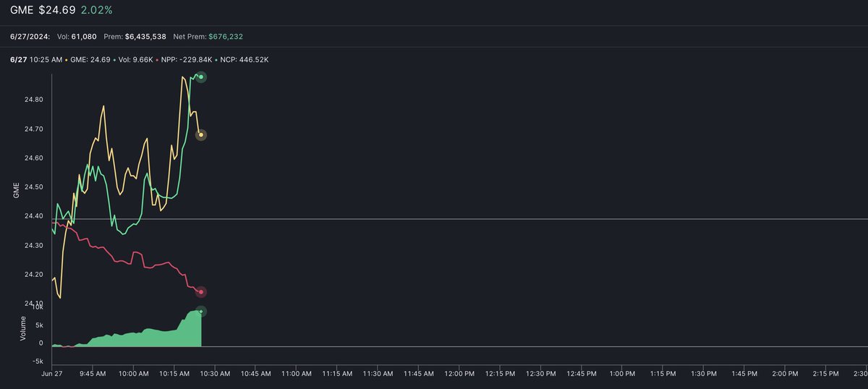The width and height of the screenshot is (868, 389).
Task: Click the Jun 27 x-axis label
Action: tap(52, 375)
